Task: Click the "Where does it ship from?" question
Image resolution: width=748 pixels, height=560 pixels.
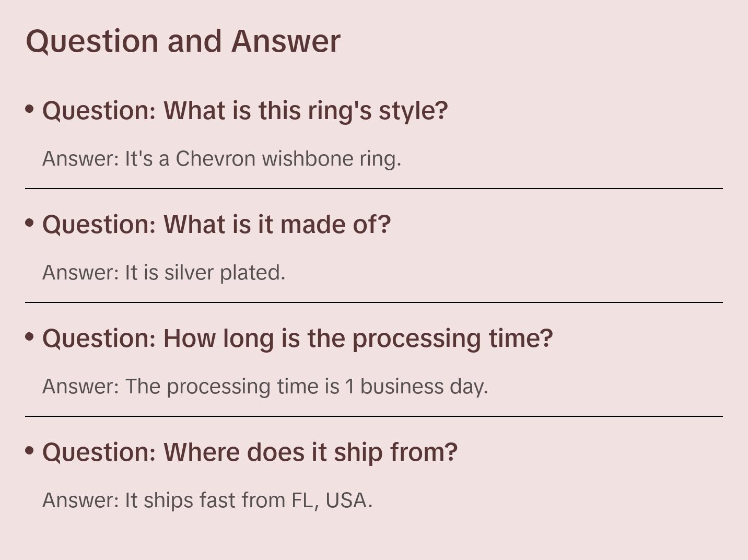Action: [250, 452]
